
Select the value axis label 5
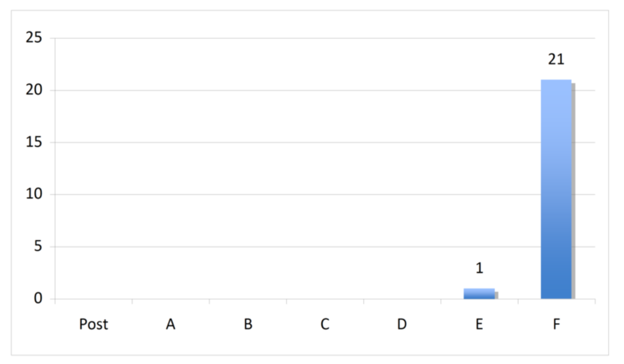click(x=38, y=247)
